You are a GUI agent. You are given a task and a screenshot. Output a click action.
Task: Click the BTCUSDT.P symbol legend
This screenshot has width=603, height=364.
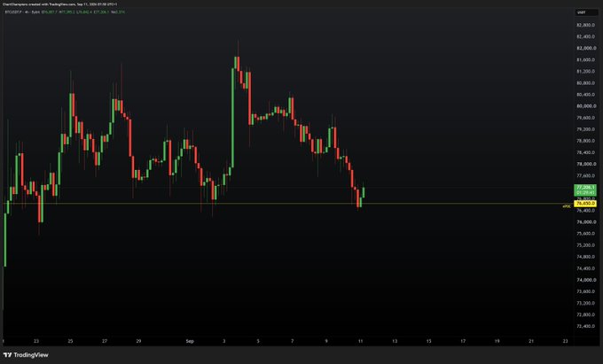click(x=14, y=12)
